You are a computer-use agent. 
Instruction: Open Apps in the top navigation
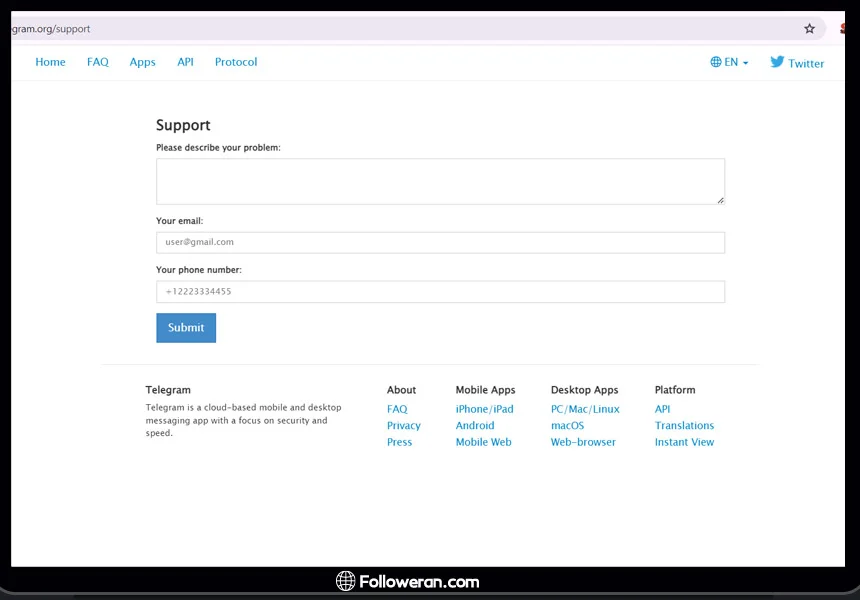click(x=142, y=62)
